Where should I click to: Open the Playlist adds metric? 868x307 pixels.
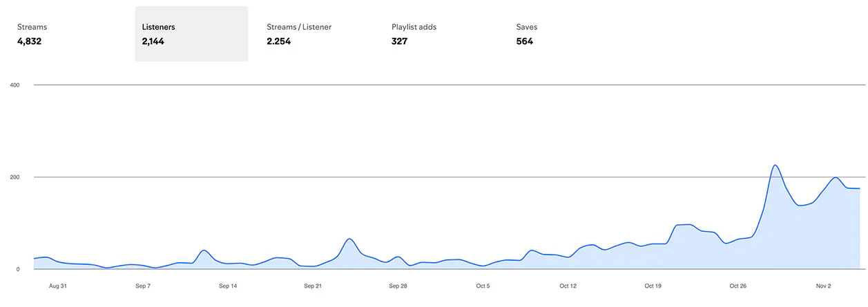pyautogui.click(x=441, y=34)
